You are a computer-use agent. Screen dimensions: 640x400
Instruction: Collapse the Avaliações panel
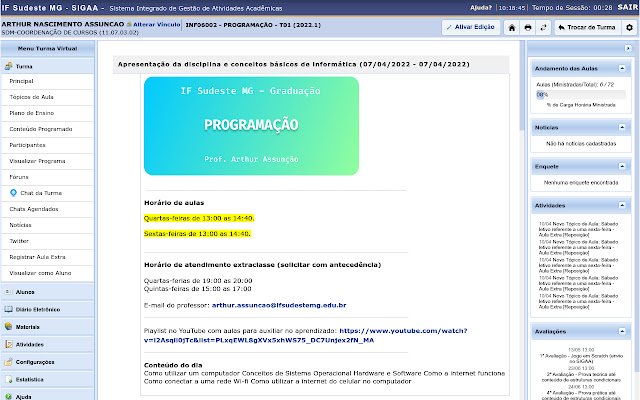(622, 331)
